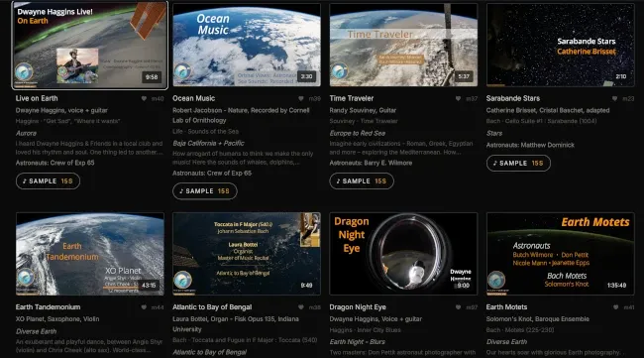Play the Ocean Music 15s sample

pos(204,191)
